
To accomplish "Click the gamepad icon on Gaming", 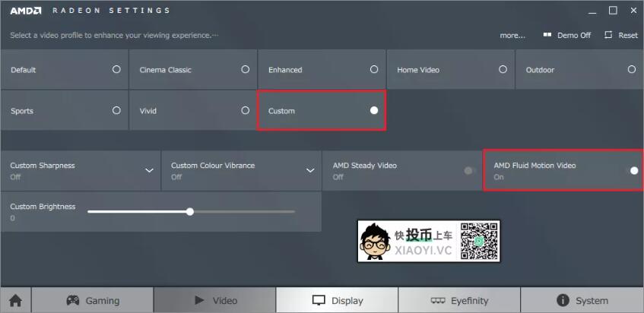I will 73,300.
